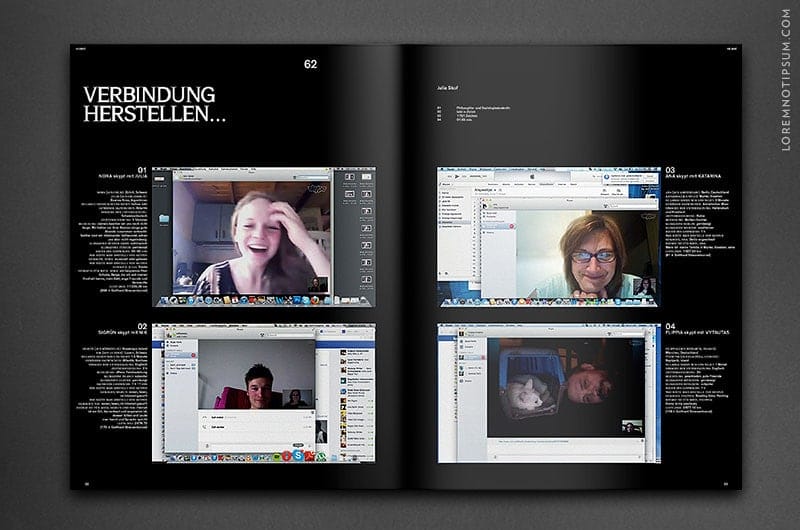The image size is (800, 530).
Task: Click the Skype logo on Nora's video
Action: tap(317, 187)
